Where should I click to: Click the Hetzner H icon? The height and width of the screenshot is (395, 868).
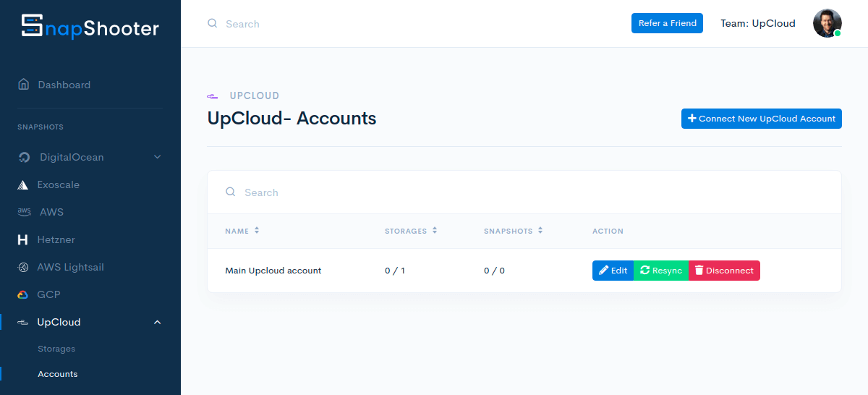pyautogui.click(x=23, y=239)
